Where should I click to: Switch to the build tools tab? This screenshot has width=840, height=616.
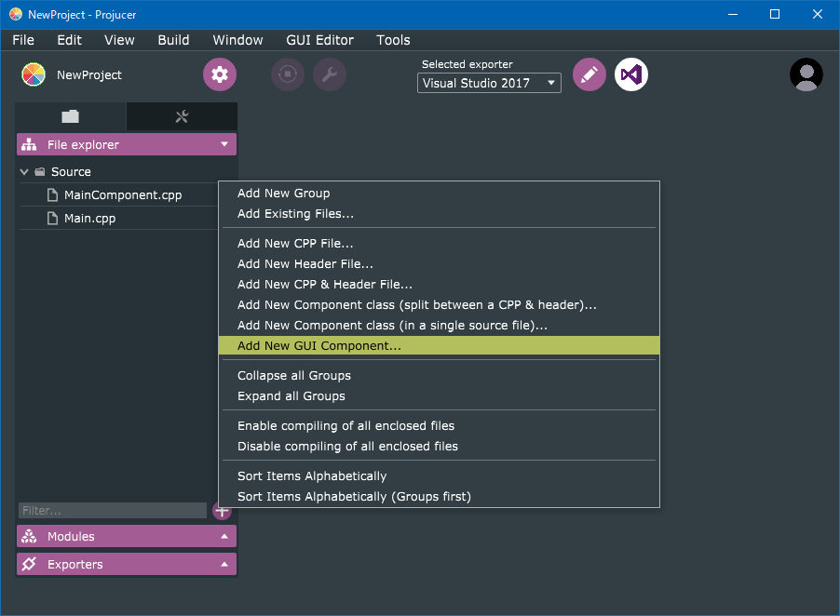[182, 116]
